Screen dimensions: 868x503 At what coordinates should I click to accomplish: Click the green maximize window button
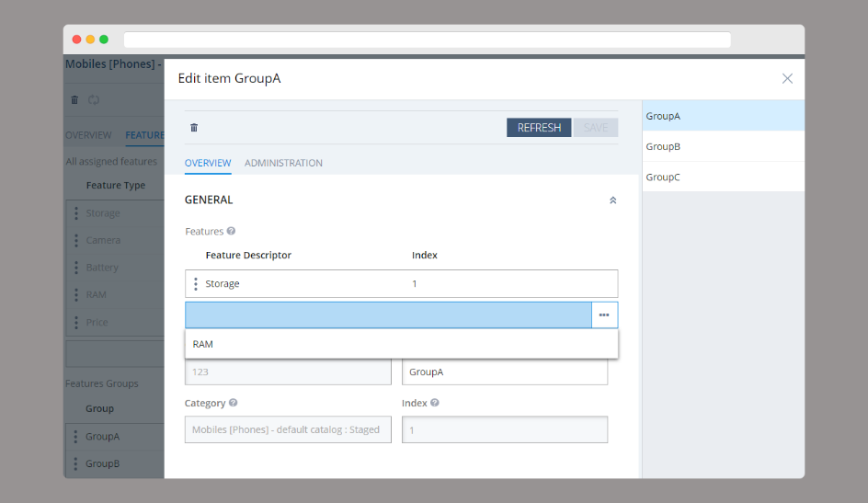[104, 40]
